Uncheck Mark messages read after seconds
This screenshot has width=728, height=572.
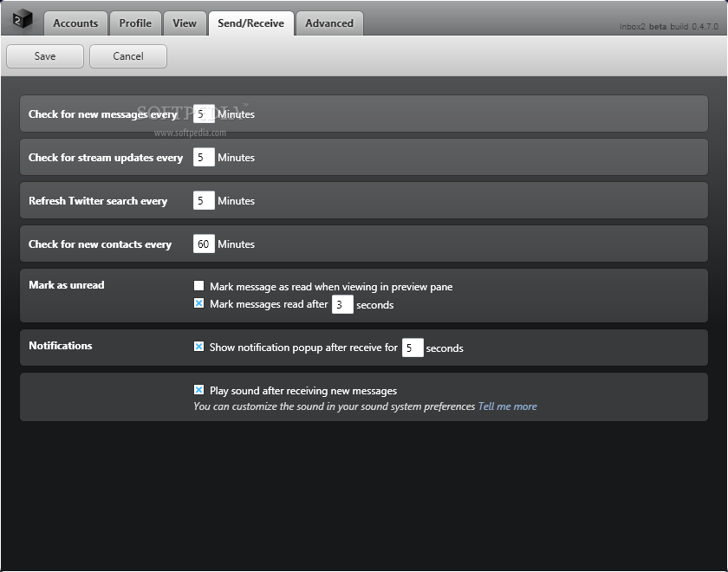(x=199, y=304)
